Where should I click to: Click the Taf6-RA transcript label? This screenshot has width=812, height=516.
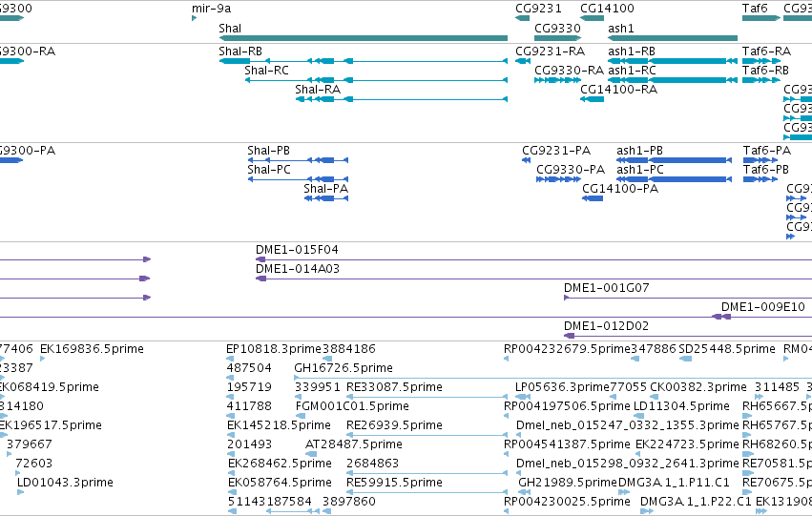point(766,52)
